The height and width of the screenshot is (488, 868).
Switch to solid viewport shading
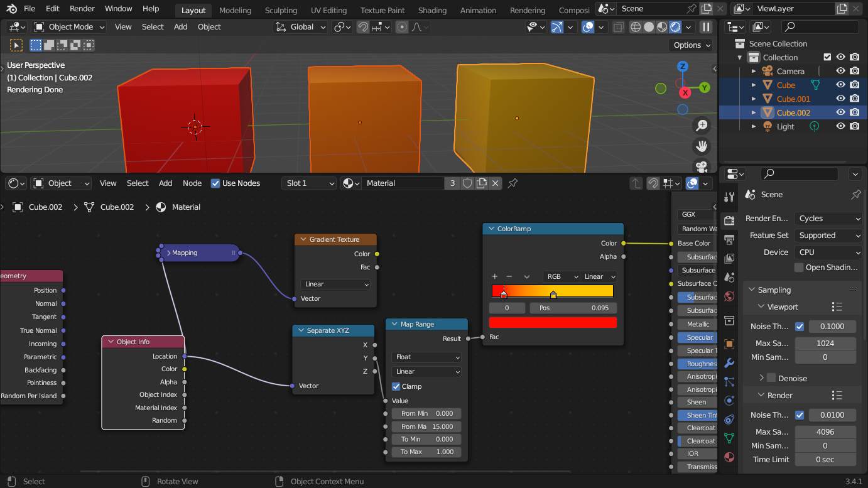649,27
